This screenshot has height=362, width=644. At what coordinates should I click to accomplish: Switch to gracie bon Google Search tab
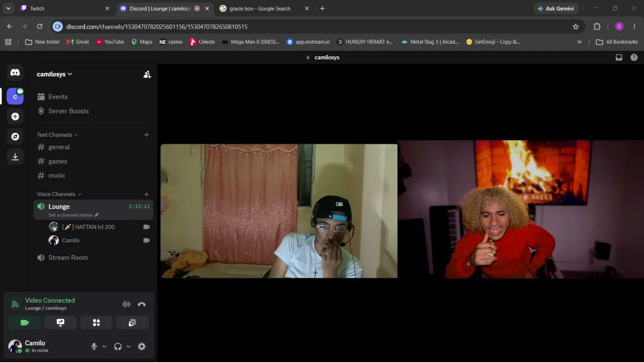pyautogui.click(x=264, y=9)
